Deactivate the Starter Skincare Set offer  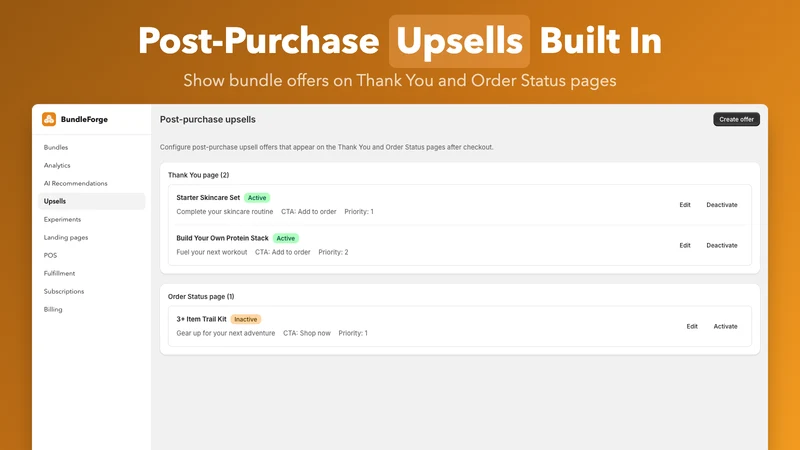(721, 205)
